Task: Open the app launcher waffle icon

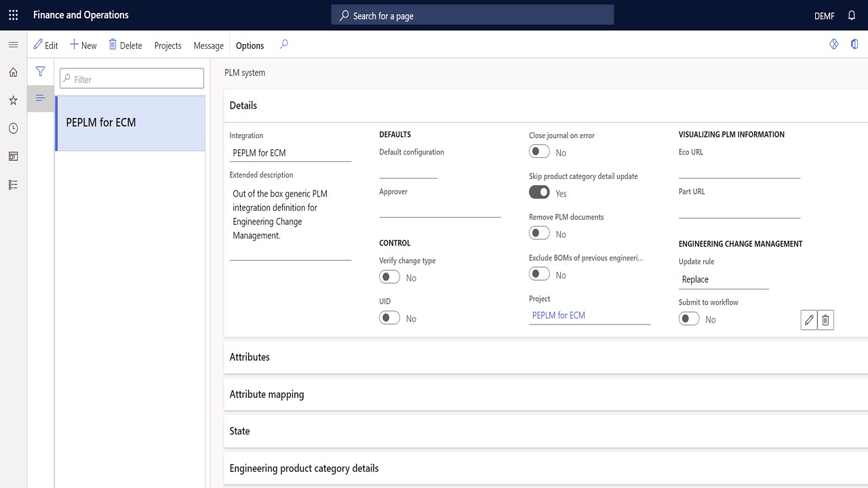Action: pyautogui.click(x=13, y=15)
